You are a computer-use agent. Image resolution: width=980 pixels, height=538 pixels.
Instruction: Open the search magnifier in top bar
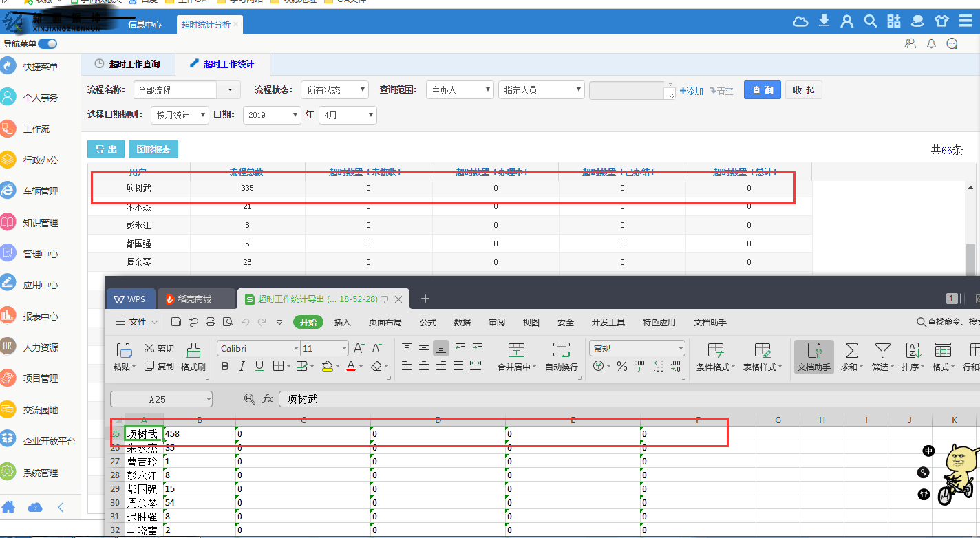coord(871,21)
